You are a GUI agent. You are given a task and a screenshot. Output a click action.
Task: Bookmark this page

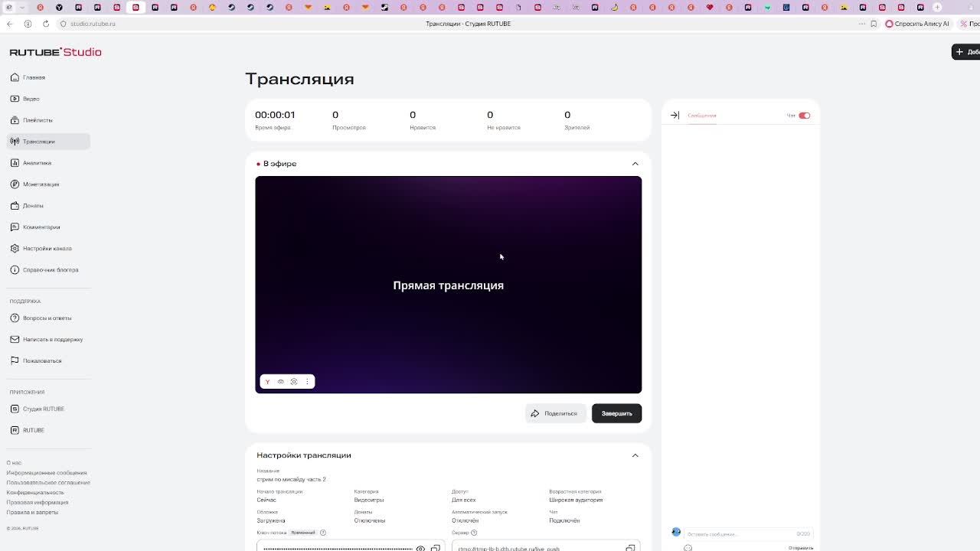pyautogui.click(x=874, y=24)
